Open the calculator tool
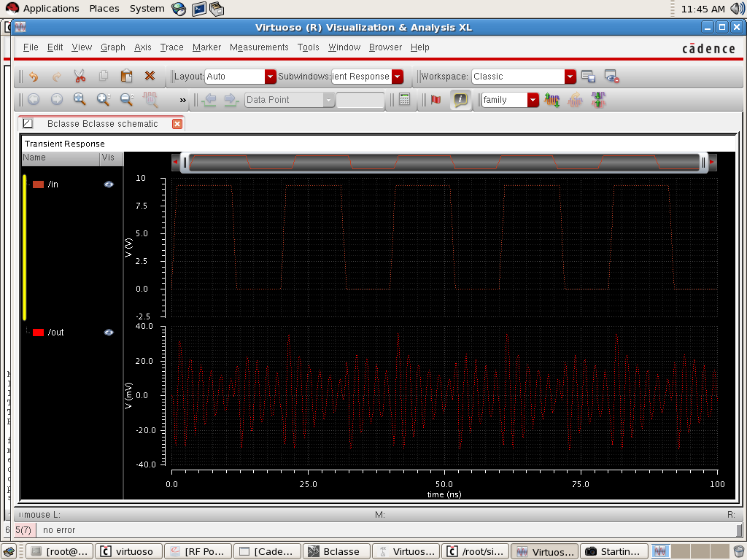Viewport: 747px width, 560px height. coord(405,100)
